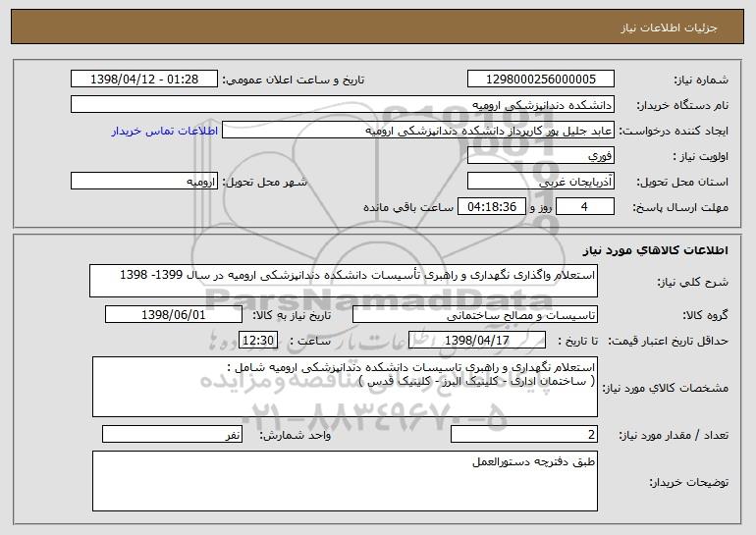Select the public announcement date field 1398/04/12 - 01:28
The image size is (756, 535).
(x=144, y=79)
